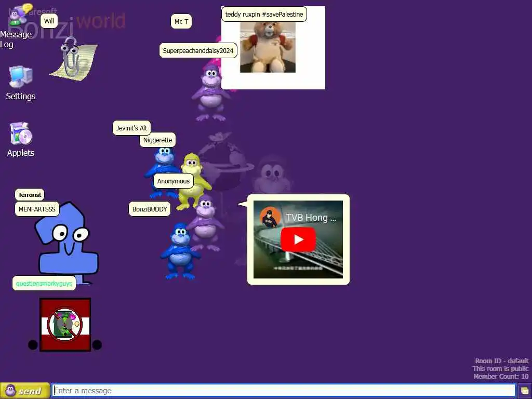Click the "This room is public" text
Image resolution: width=532 pixels, height=399 pixels.
500,368
